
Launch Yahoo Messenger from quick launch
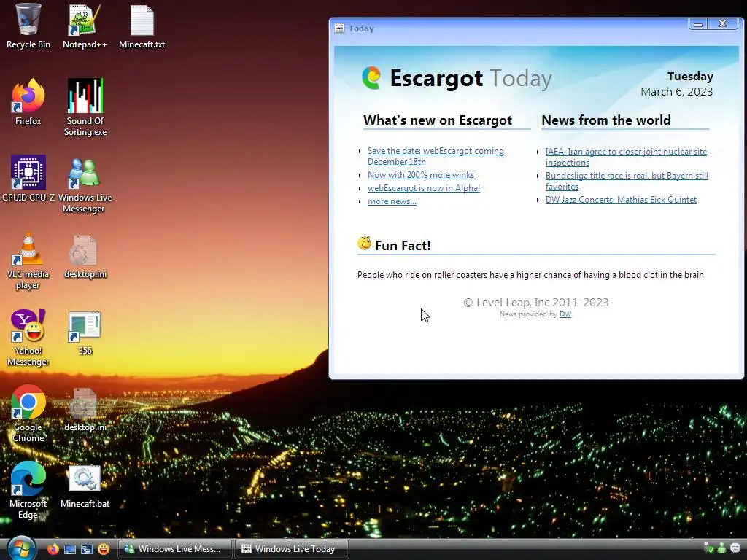point(104,549)
